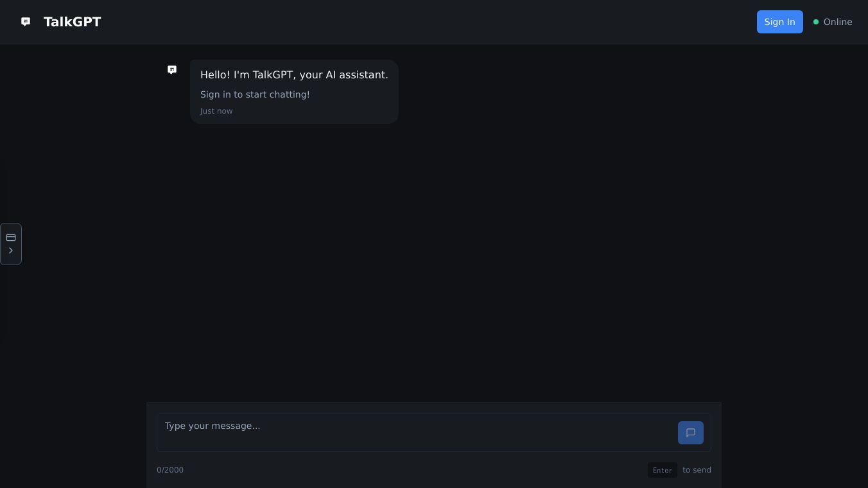Hit the send message icon button
Image resolution: width=868 pixels, height=488 pixels.
691,433
